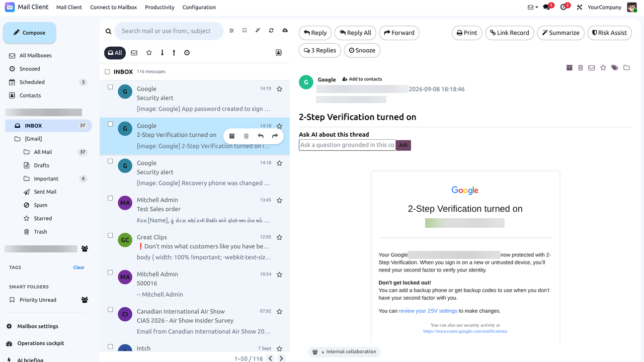Screen dimensions: 644x362
Task: Check the Google 14:19 Security alert row
Action: click(110, 87)
